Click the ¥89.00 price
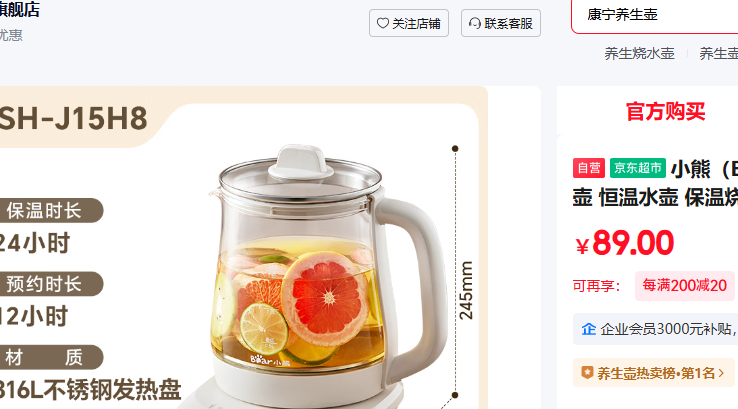 pos(625,243)
